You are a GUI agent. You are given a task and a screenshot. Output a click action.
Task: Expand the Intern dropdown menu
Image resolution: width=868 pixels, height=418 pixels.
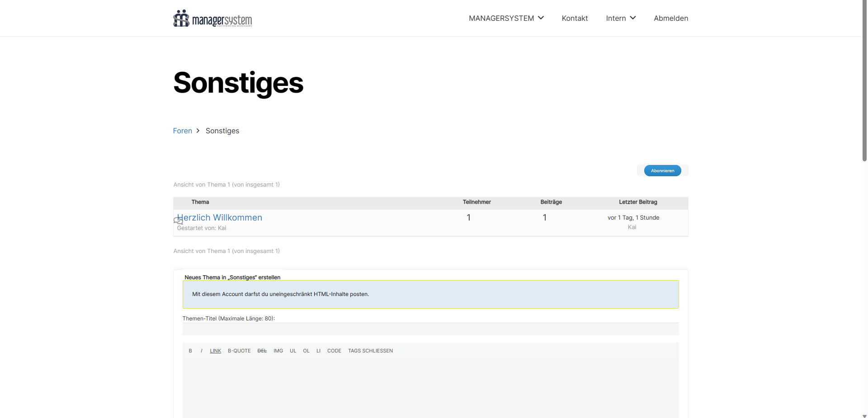coord(621,18)
